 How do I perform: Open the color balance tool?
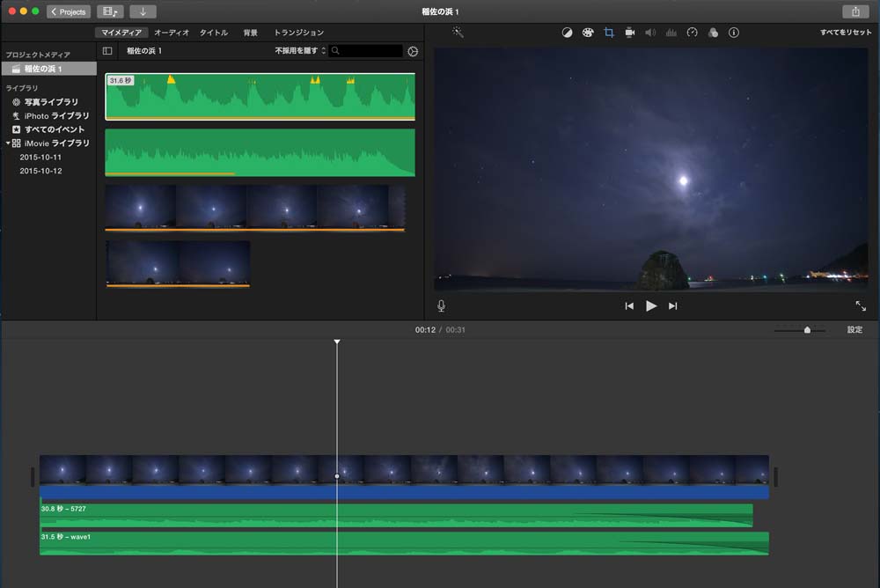567,33
